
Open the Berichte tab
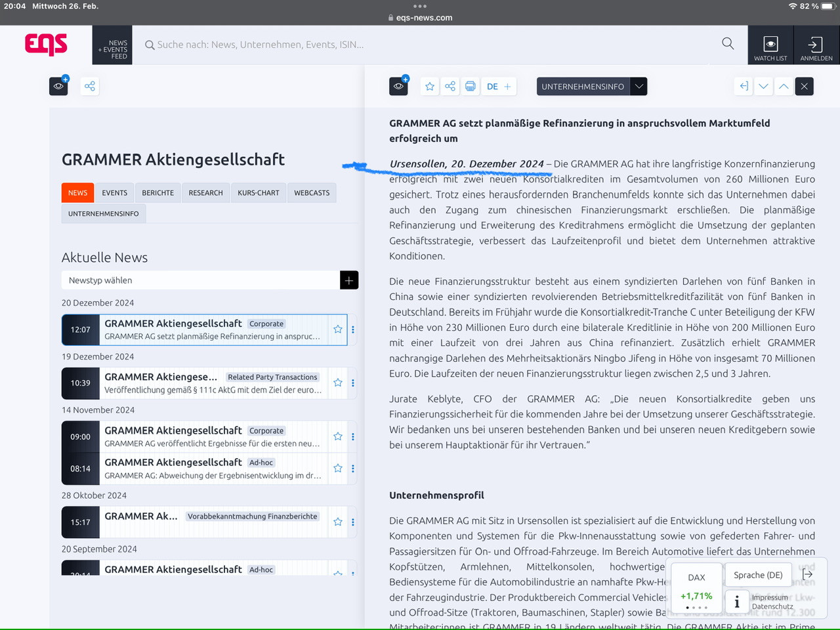[157, 193]
